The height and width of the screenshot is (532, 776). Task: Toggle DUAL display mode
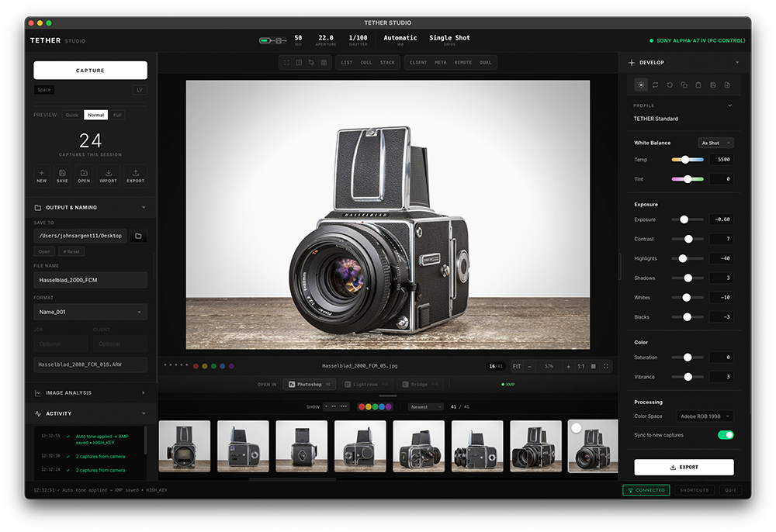486,63
